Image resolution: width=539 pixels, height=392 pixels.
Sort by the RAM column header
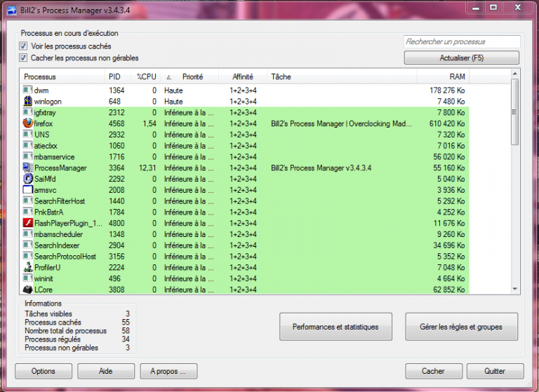click(x=443, y=76)
